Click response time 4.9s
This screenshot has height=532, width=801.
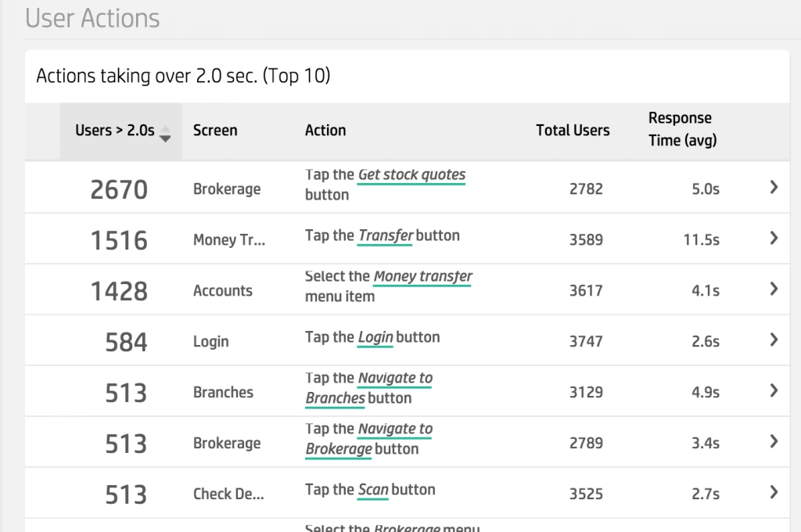(x=706, y=393)
